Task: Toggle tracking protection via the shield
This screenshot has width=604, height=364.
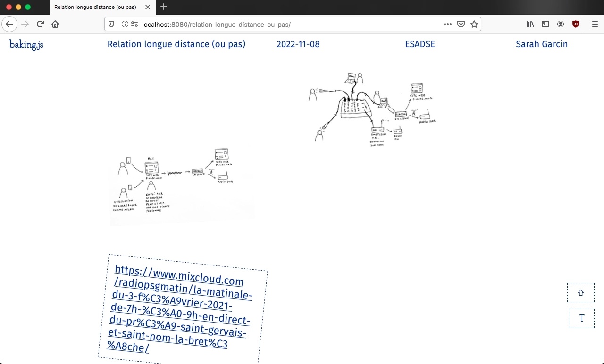Action: tap(111, 24)
